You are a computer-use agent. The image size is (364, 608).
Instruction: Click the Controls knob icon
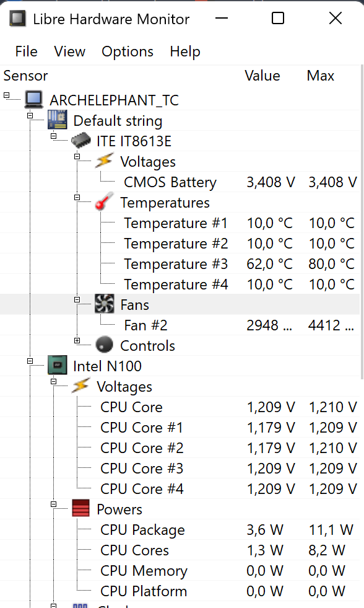coord(105,345)
